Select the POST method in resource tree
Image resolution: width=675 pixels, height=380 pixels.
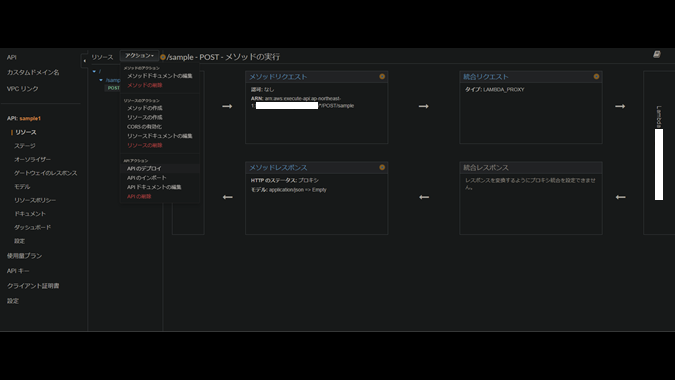pyautogui.click(x=113, y=88)
